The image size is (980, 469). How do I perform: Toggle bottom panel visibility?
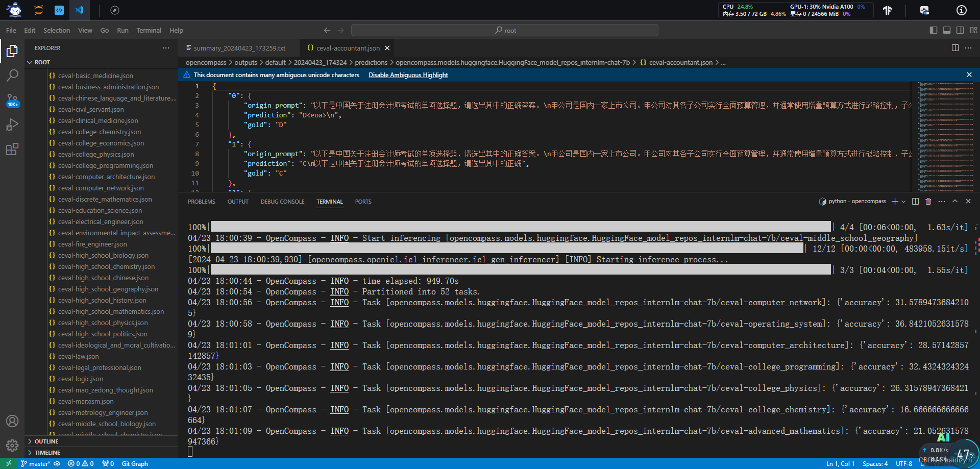pyautogui.click(x=947, y=30)
